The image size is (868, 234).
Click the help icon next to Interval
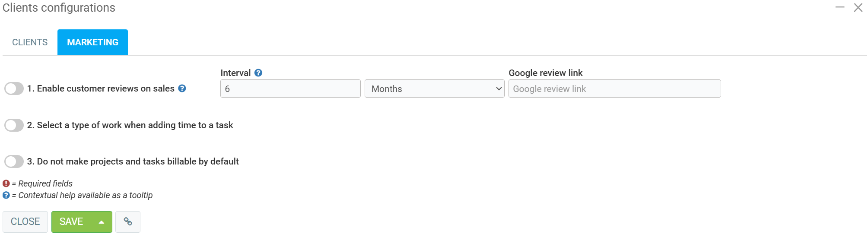pyautogui.click(x=258, y=73)
